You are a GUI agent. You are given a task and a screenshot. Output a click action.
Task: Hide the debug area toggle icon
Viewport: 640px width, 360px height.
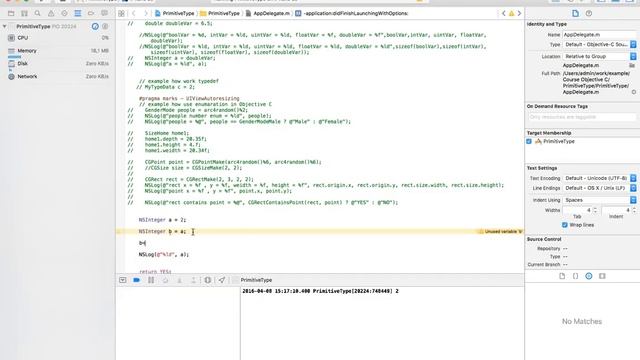(122, 280)
